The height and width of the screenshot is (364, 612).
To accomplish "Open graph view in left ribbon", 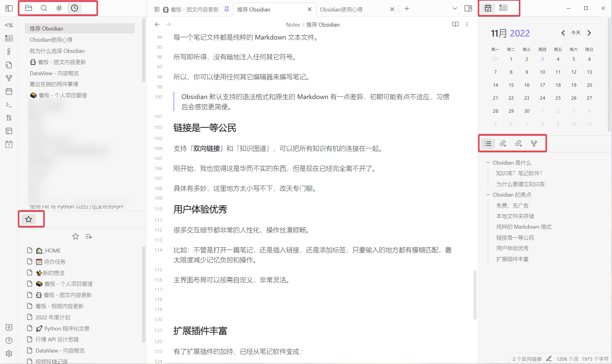I will pos(9,78).
